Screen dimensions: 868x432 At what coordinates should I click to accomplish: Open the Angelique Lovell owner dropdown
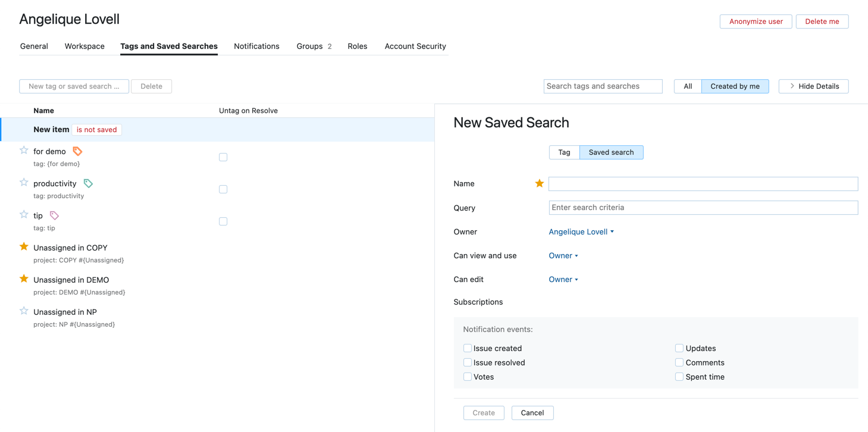point(581,231)
